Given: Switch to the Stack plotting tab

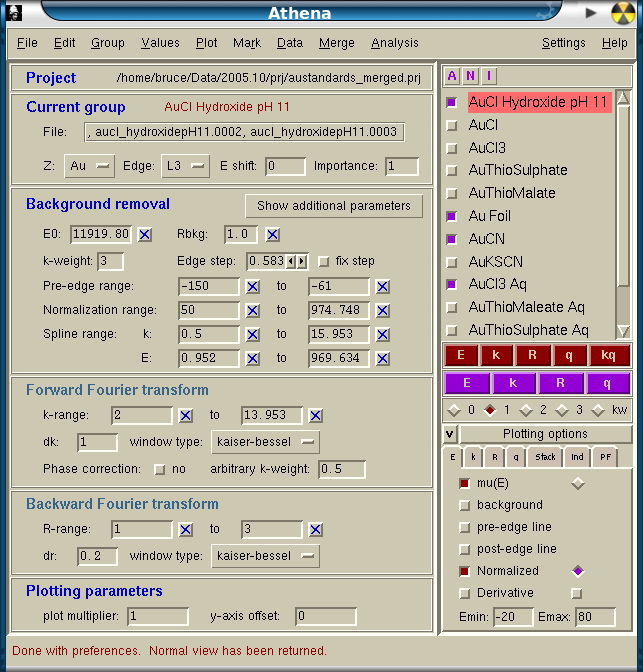Looking at the screenshot, I should [545, 457].
